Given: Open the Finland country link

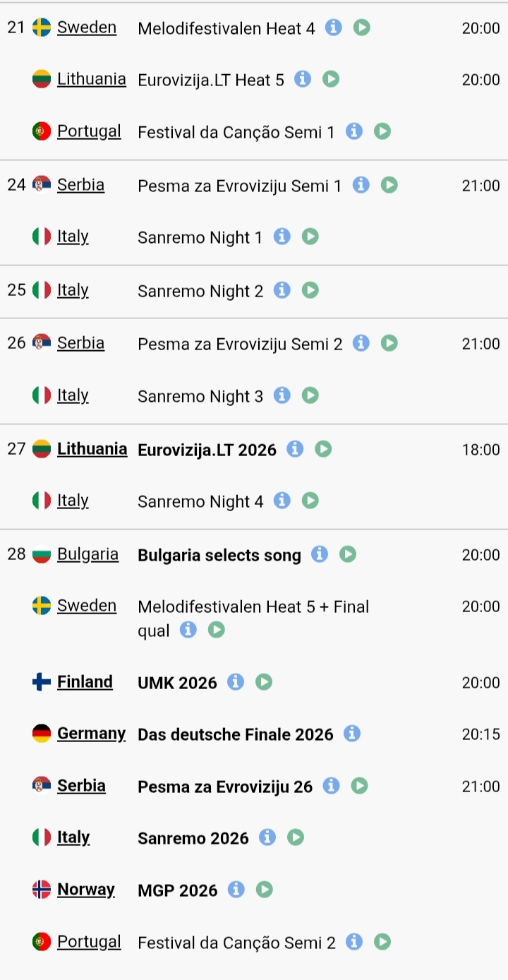Looking at the screenshot, I should (85, 682).
